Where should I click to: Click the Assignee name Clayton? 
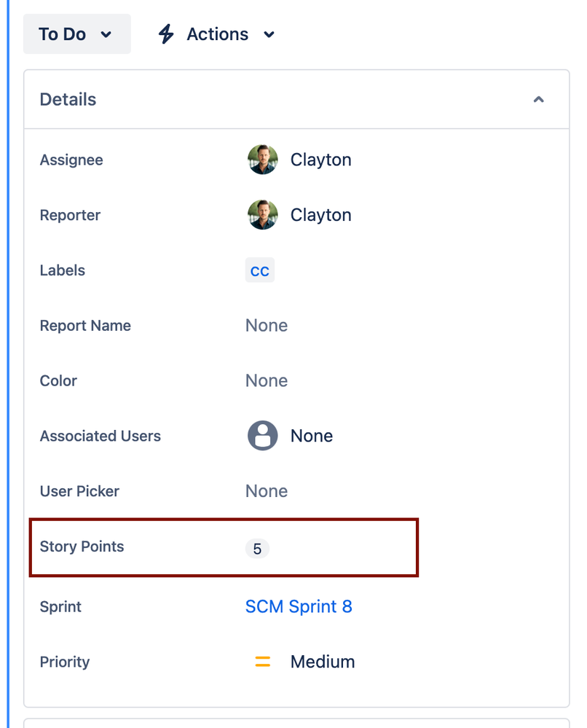pos(320,160)
